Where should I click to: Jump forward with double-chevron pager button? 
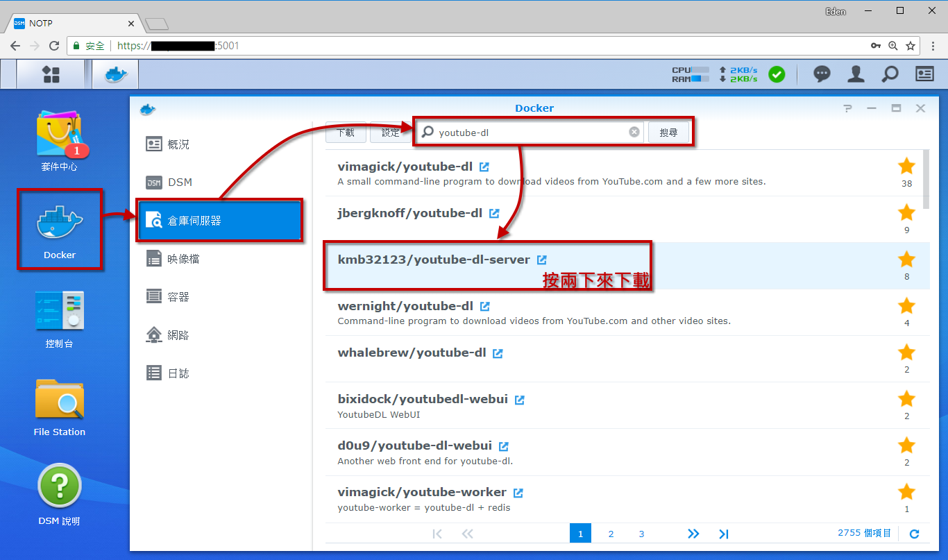click(x=693, y=534)
